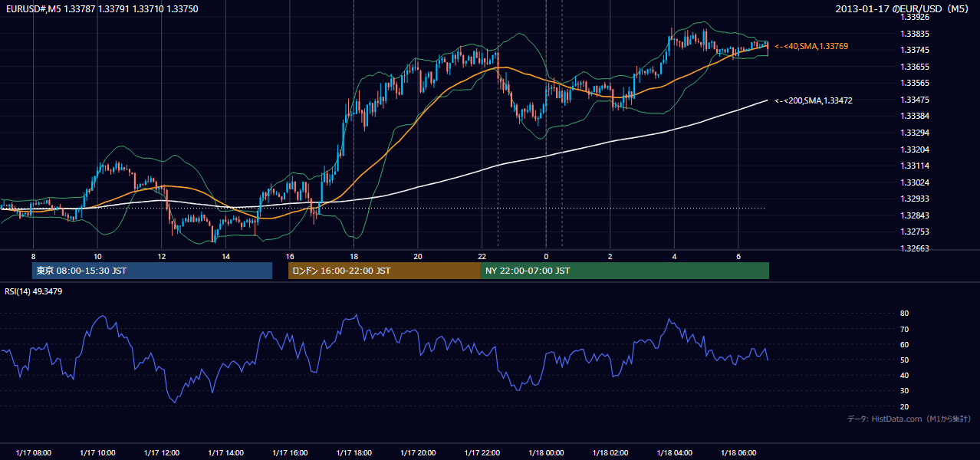This screenshot has height=460, width=980.
Task: Click RSI level 80 on the scale
Action: pos(905,314)
